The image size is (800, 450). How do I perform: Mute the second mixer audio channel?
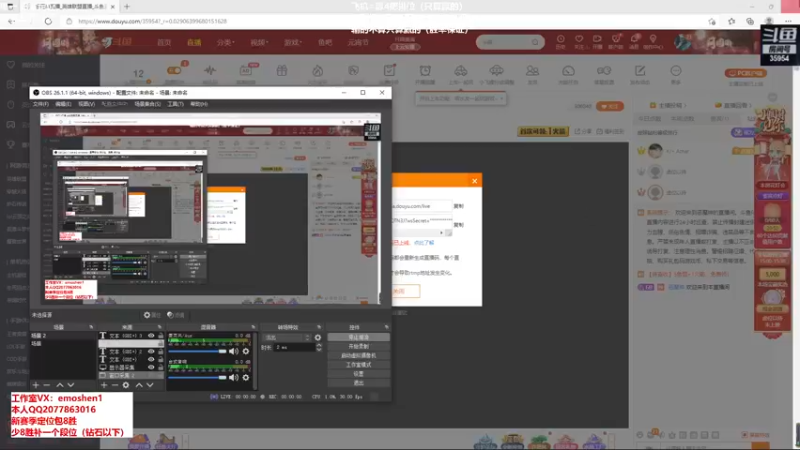(x=234, y=378)
